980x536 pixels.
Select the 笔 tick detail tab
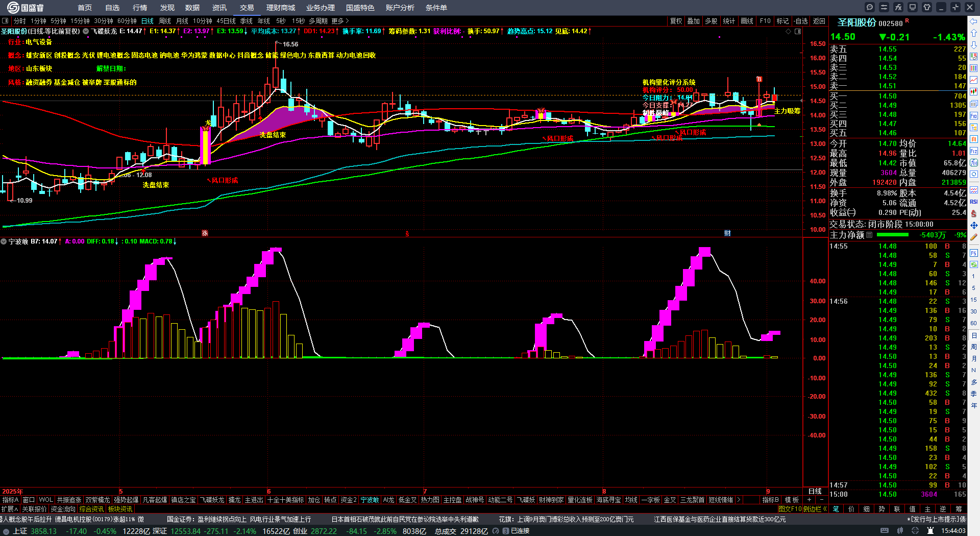point(836,509)
